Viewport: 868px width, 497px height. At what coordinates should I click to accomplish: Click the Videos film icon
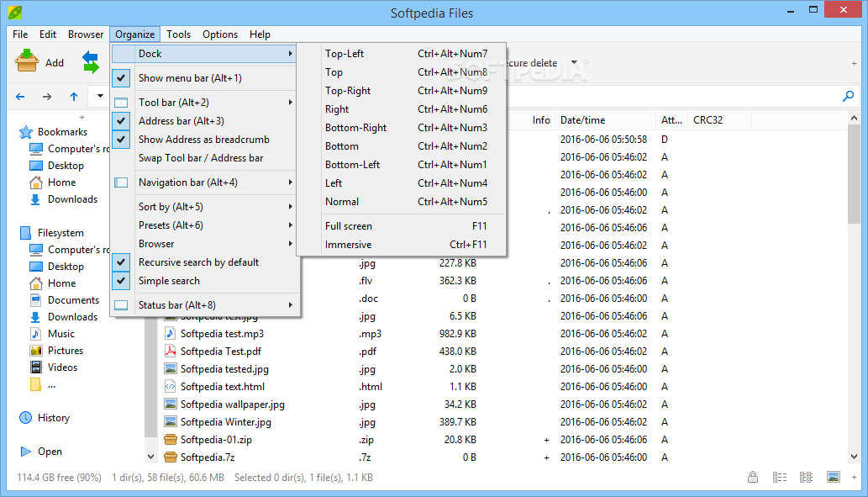tap(36, 367)
